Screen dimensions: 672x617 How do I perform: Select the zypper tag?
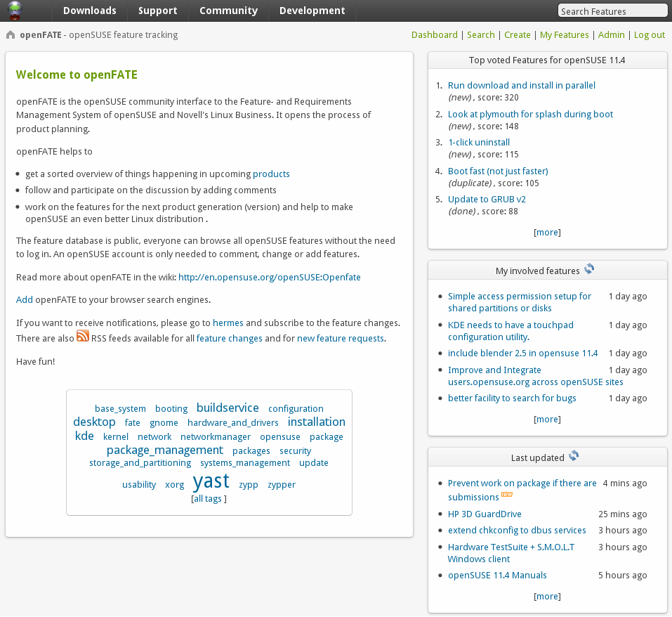coord(282,484)
